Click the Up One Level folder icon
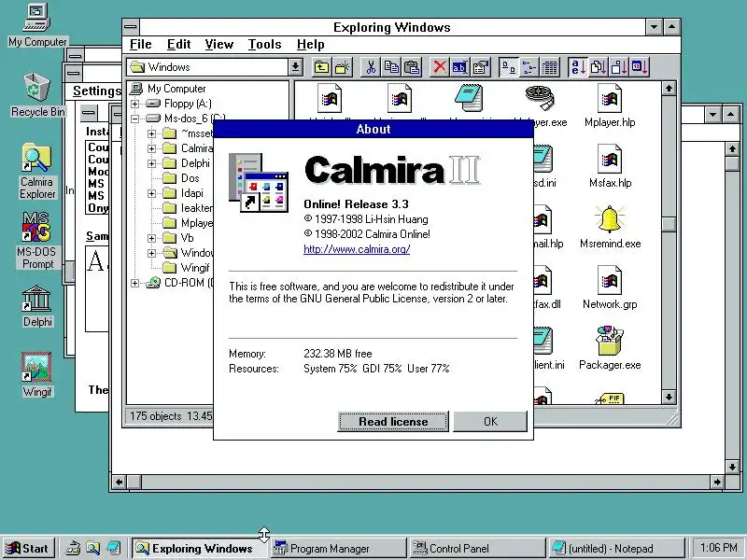Image resolution: width=747 pixels, height=560 pixels. click(x=321, y=67)
